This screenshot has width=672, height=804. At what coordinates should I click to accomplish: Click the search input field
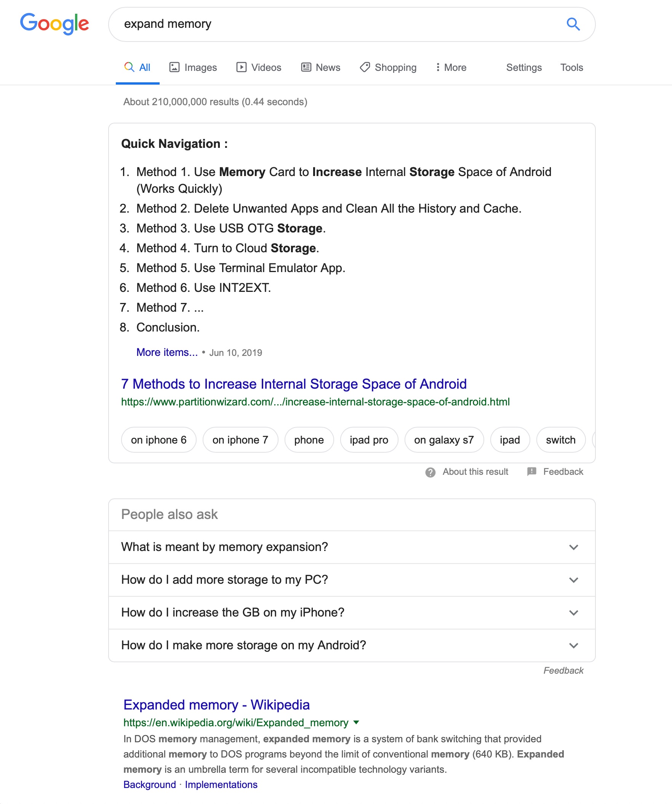[x=337, y=24]
